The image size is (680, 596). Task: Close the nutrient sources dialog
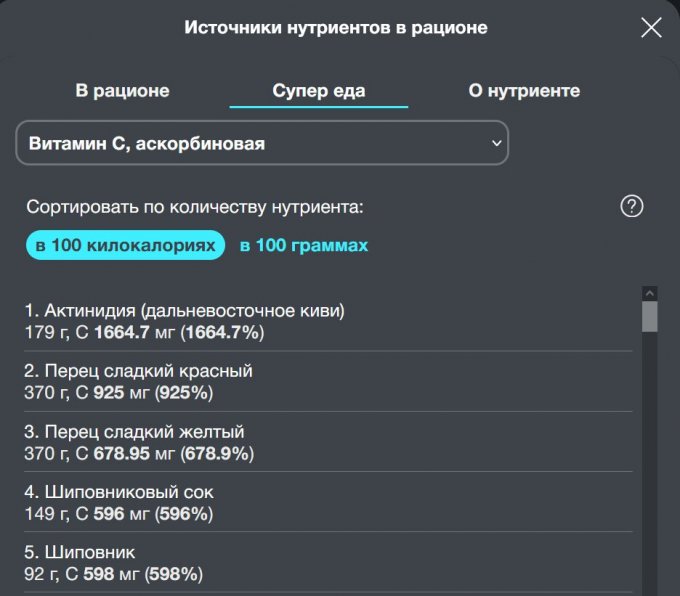[651, 28]
